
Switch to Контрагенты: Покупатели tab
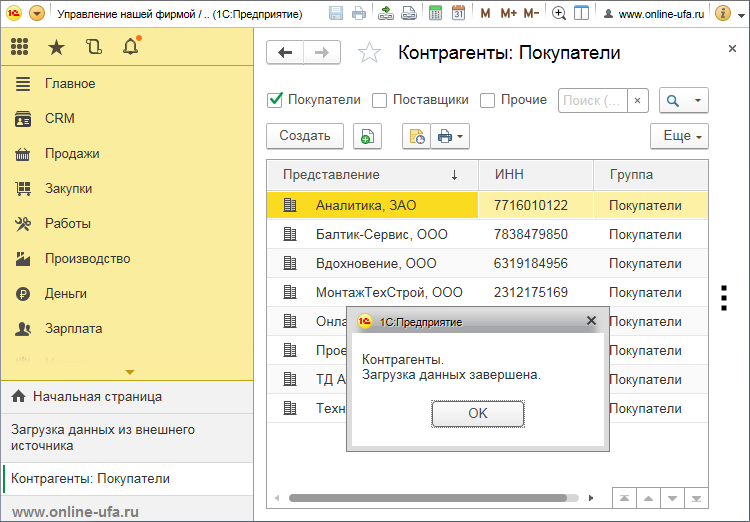(127, 479)
